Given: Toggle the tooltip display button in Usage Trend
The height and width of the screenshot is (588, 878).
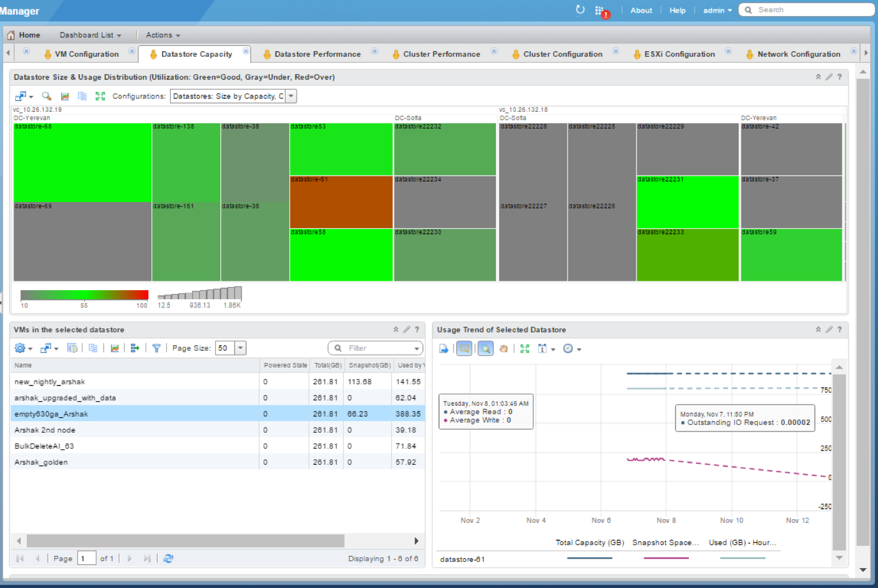Looking at the screenshot, I should click(464, 348).
